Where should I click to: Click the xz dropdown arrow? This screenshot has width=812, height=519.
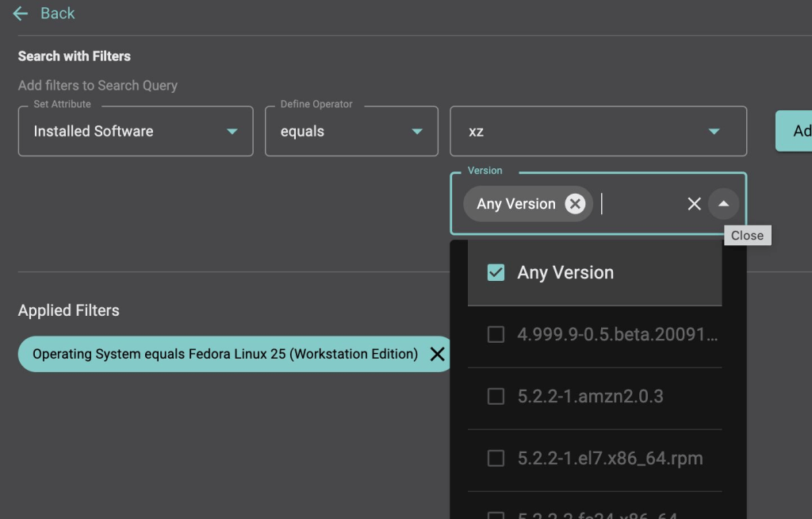pyautogui.click(x=714, y=131)
